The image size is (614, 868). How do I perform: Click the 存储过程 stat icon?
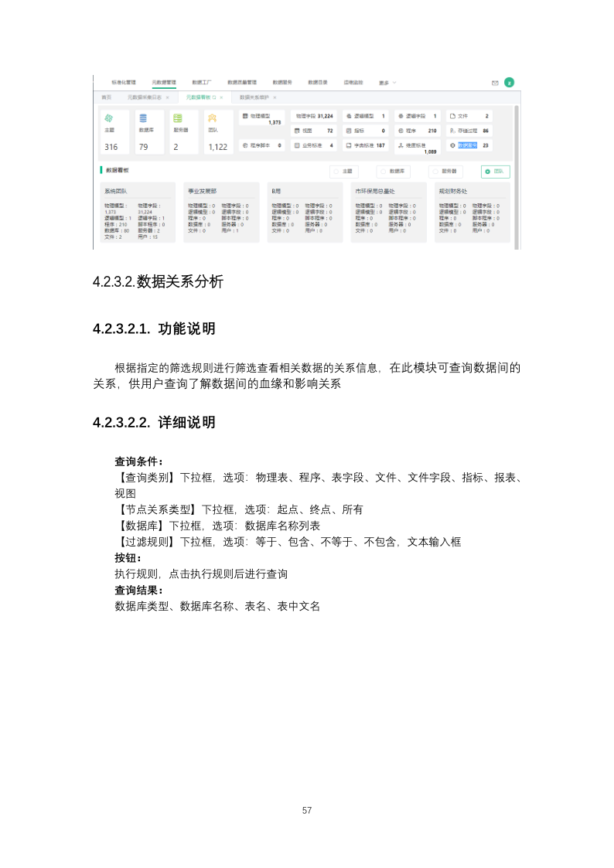coord(452,131)
